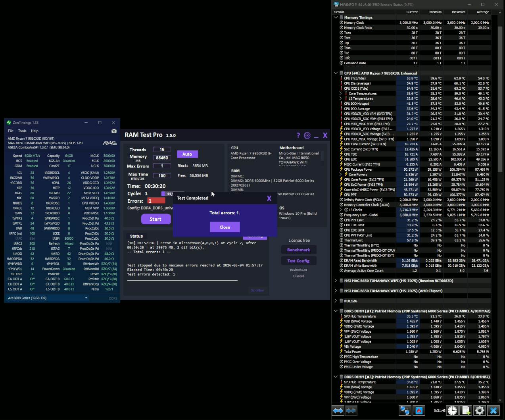Image resolution: width=505 pixels, height=420 pixels.
Task: Click the Infinity Fabric Clock (FCLK) icon
Action: (x=341, y=200)
